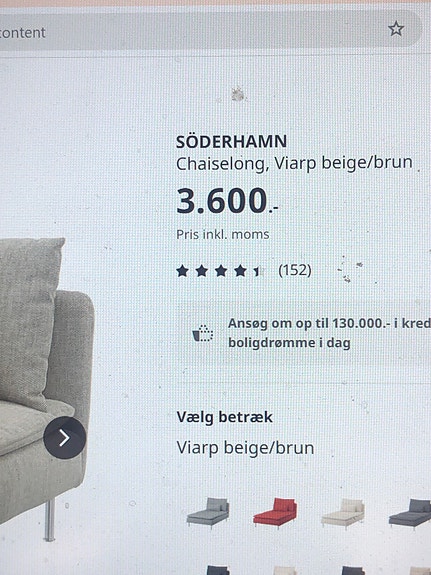Open the 130.000 credit application banner
431x575 pixels.
click(x=304, y=333)
